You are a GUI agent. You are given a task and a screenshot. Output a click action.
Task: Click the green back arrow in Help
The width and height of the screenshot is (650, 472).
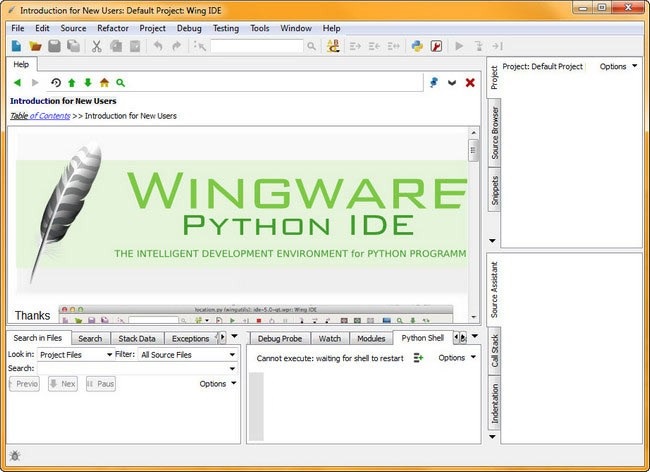(x=17, y=82)
